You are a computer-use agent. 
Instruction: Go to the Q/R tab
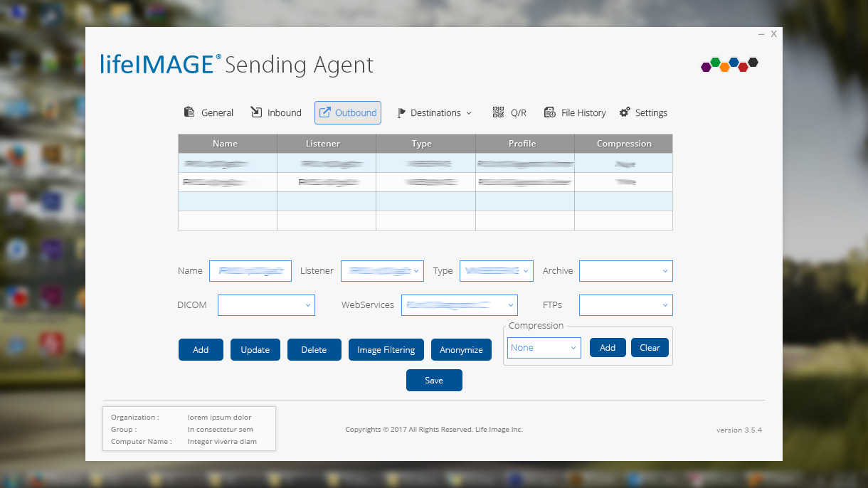tap(510, 112)
